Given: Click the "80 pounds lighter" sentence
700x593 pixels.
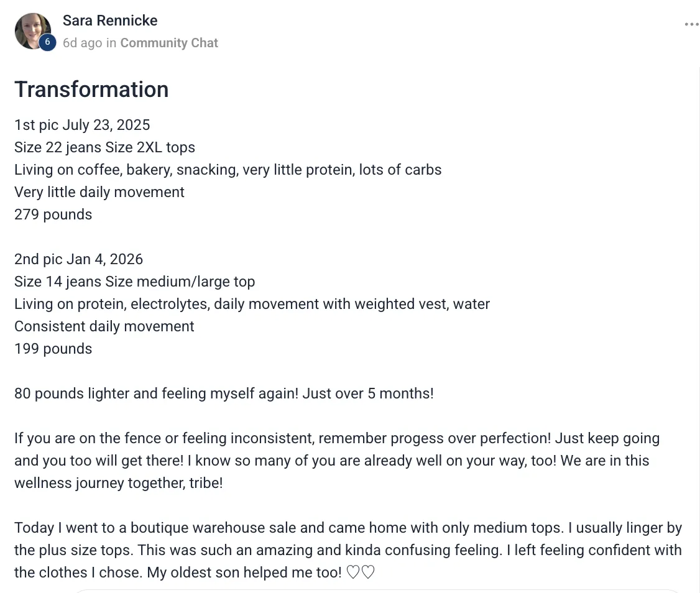Looking at the screenshot, I should point(224,393).
